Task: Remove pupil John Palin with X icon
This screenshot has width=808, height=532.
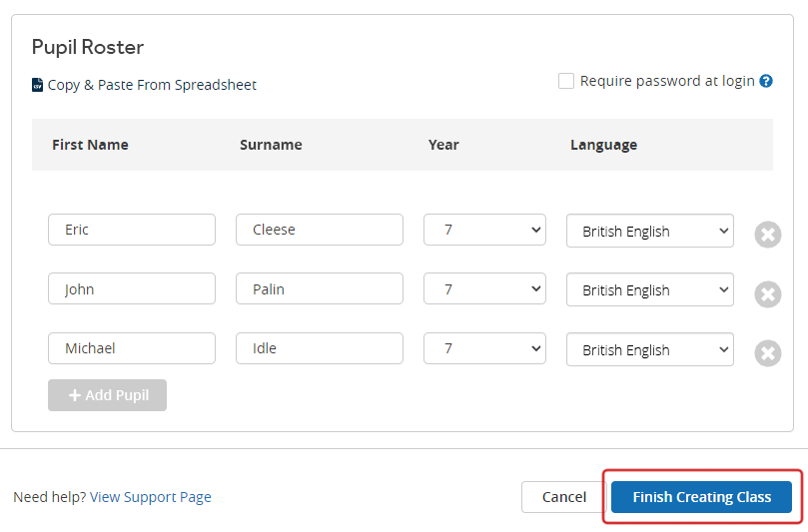Action: (768, 294)
